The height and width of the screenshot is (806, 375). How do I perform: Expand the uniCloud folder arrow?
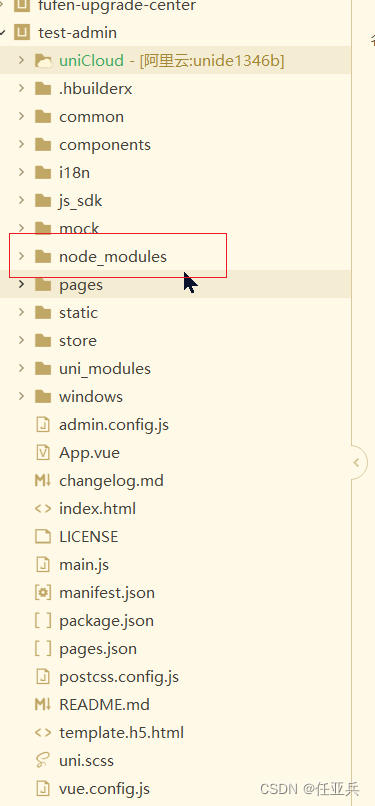coord(21,60)
